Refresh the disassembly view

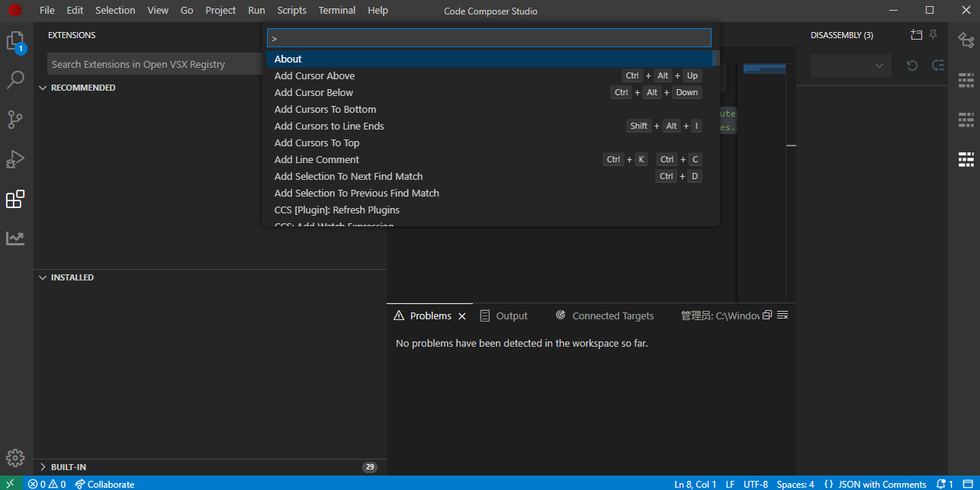tap(912, 66)
